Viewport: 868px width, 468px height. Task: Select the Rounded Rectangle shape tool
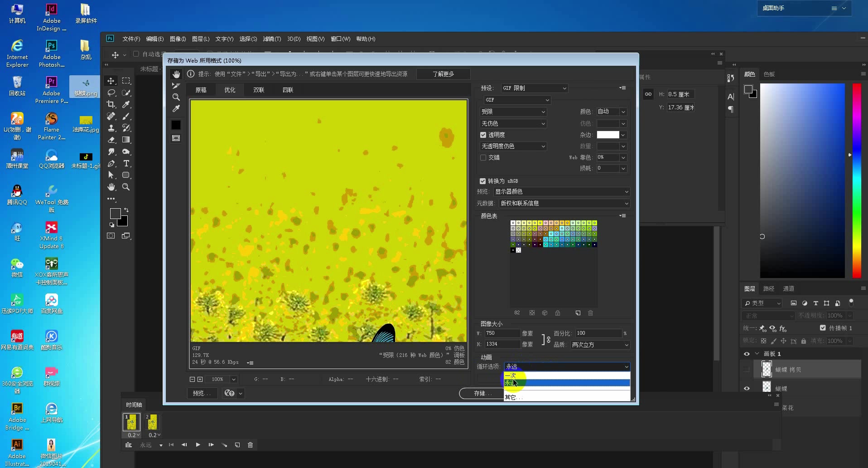click(126, 175)
